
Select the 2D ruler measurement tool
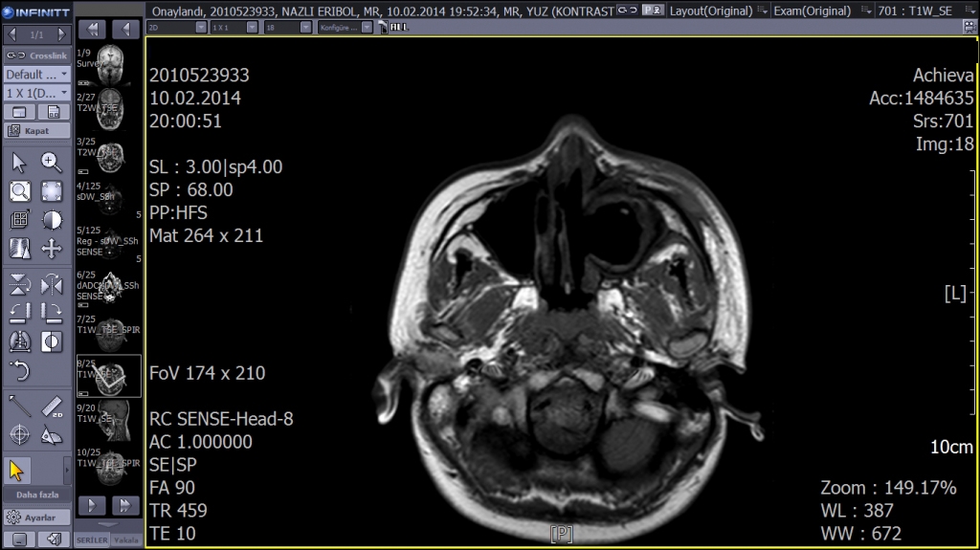point(52,407)
